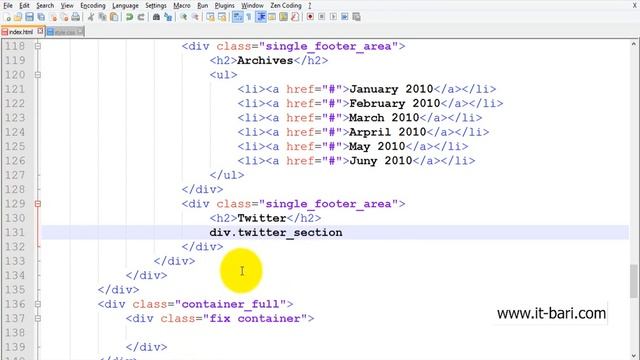Click 'January 2010' in line 121
The image size is (640, 360).
tap(391, 89)
